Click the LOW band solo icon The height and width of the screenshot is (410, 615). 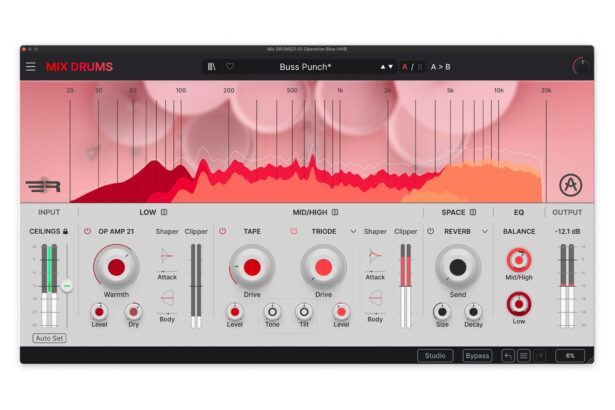164,212
